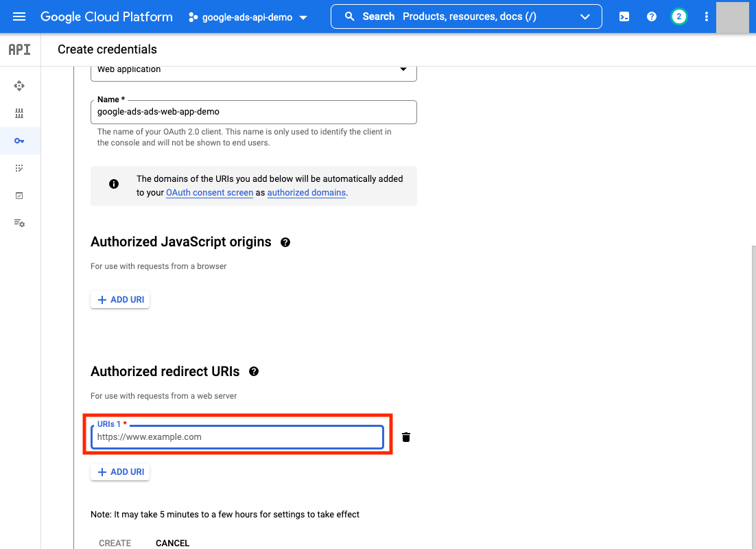This screenshot has height=549, width=756.
Task: Focus the Search products and resources box
Action: [466, 16]
